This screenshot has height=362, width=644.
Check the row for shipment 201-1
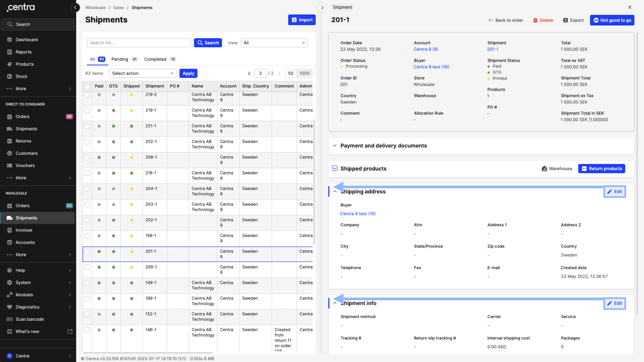pos(87,252)
